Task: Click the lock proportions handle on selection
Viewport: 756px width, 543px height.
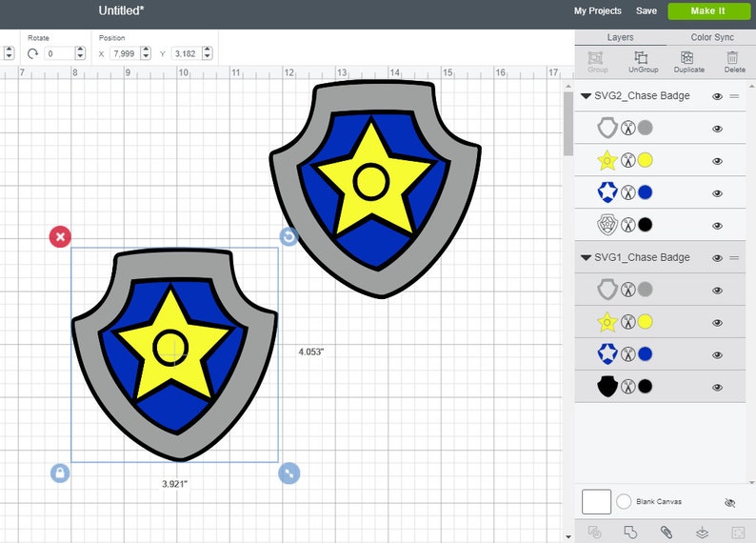Action: click(x=60, y=473)
